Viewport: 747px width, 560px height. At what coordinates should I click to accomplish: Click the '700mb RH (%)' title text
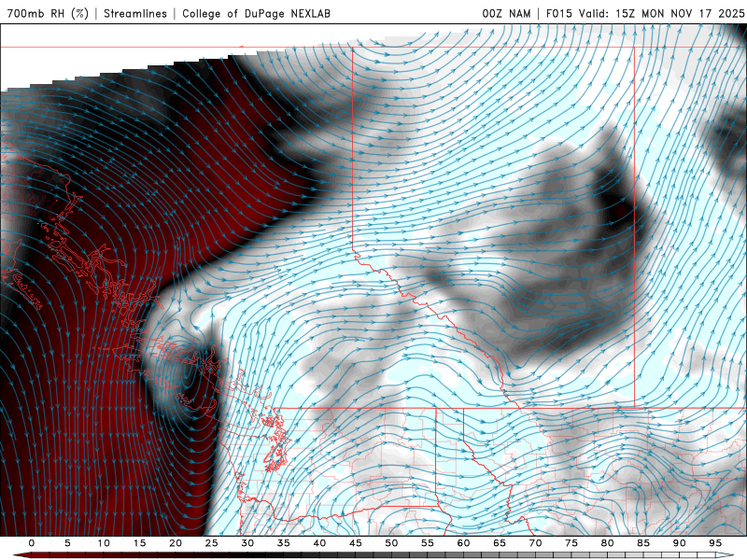point(49,13)
